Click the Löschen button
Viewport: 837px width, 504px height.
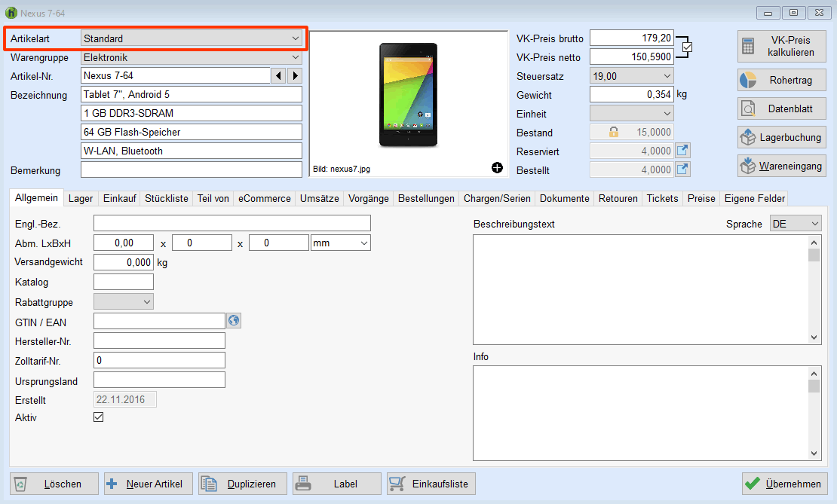(x=54, y=484)
